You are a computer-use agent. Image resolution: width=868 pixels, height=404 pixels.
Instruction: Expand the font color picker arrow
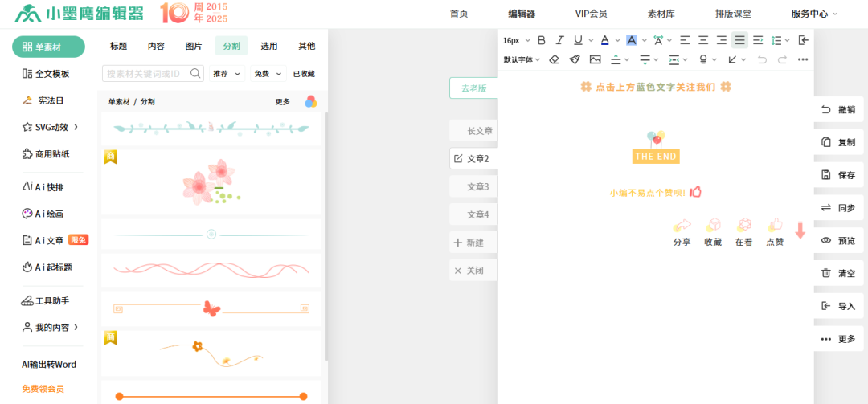[x=618, y=40]
